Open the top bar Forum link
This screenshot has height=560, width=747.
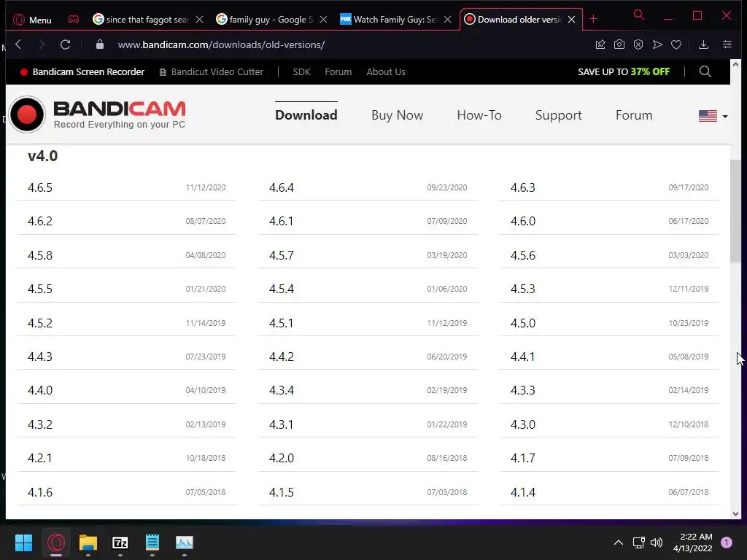pos(338,72)
